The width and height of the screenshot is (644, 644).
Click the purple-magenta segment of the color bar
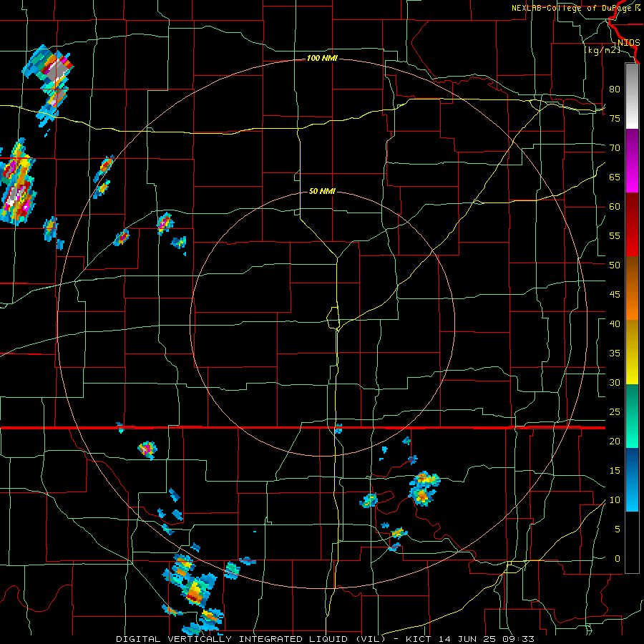tap(632, 160)
